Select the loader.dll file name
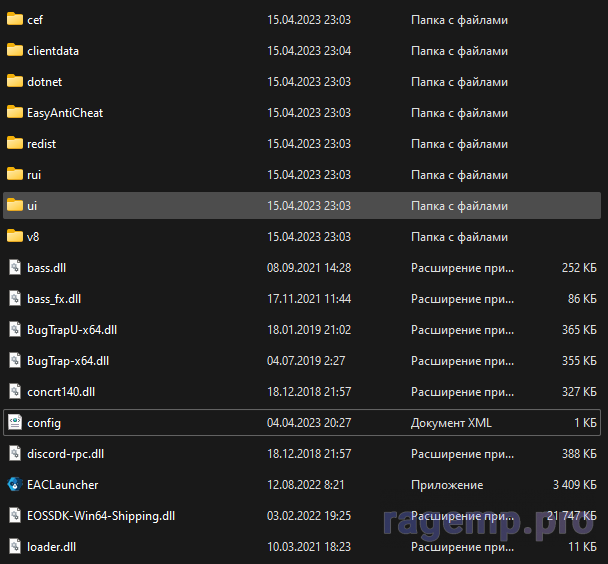Viewport: 608px width, 564px height. click(52, 547)
